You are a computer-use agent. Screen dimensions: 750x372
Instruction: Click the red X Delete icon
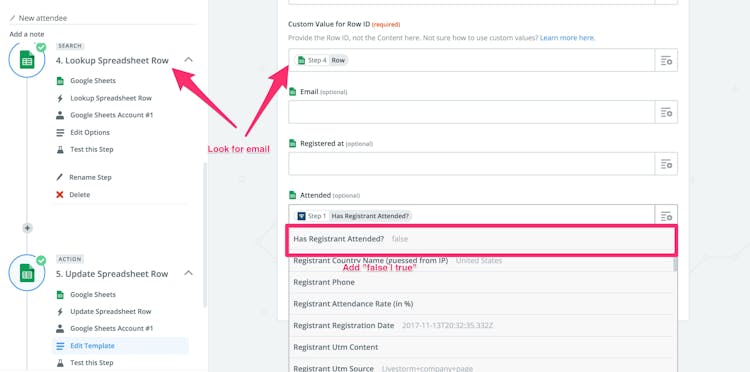pyautogui.click(x=60, y=195)
